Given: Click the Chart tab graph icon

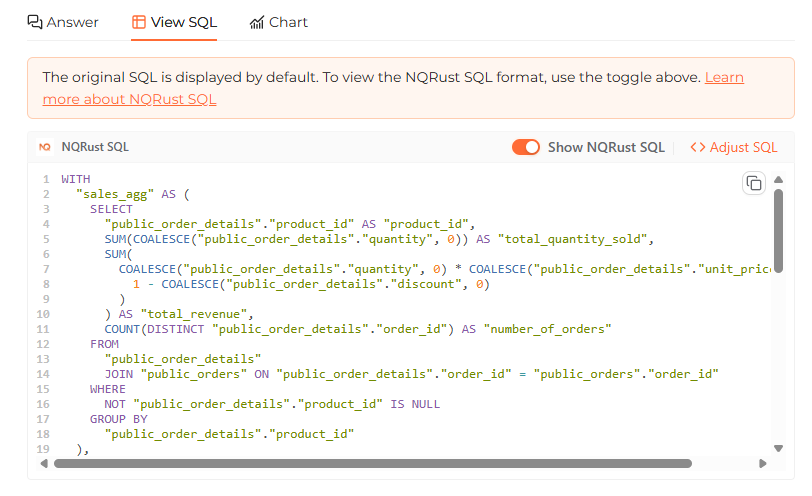Looking at the screenshot, I should tap(257, 23).
